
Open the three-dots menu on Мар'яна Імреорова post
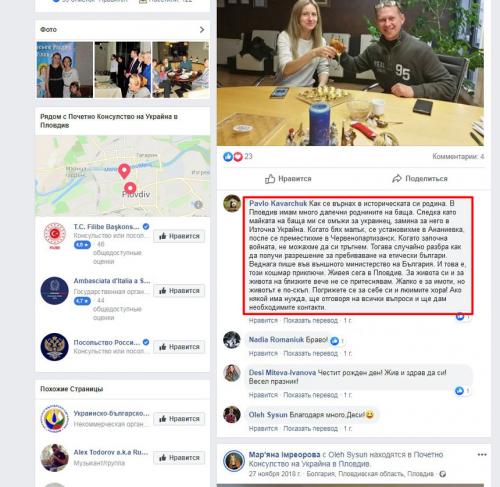pyautogui.click(x=482, y=455)
